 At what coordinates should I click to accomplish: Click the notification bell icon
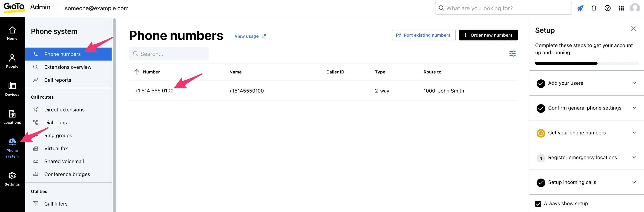pyautogui.click(x=594, y=8)
